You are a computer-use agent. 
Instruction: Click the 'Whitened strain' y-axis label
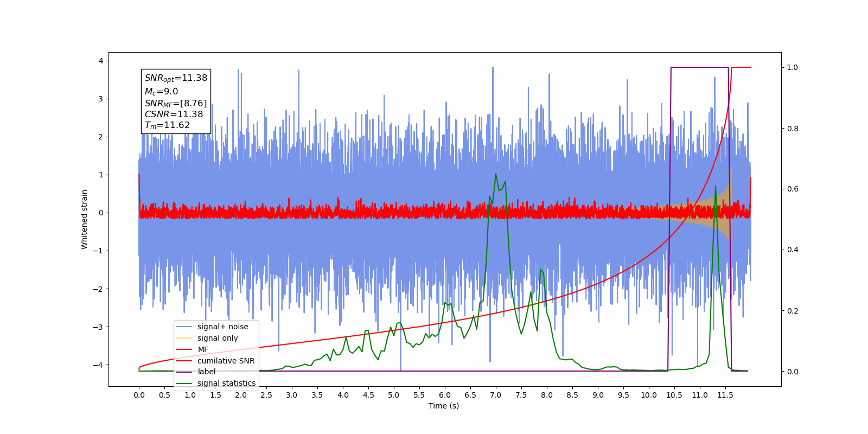[x=84, y=219]
